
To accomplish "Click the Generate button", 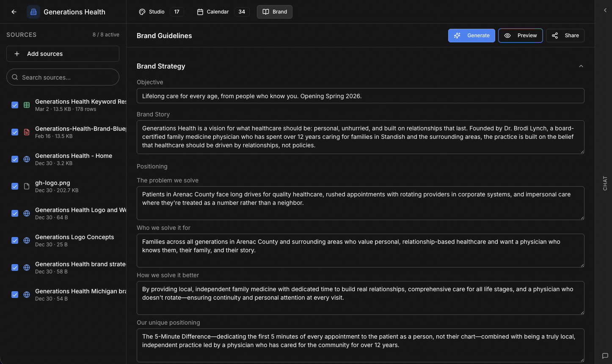I will pos(471,36).
